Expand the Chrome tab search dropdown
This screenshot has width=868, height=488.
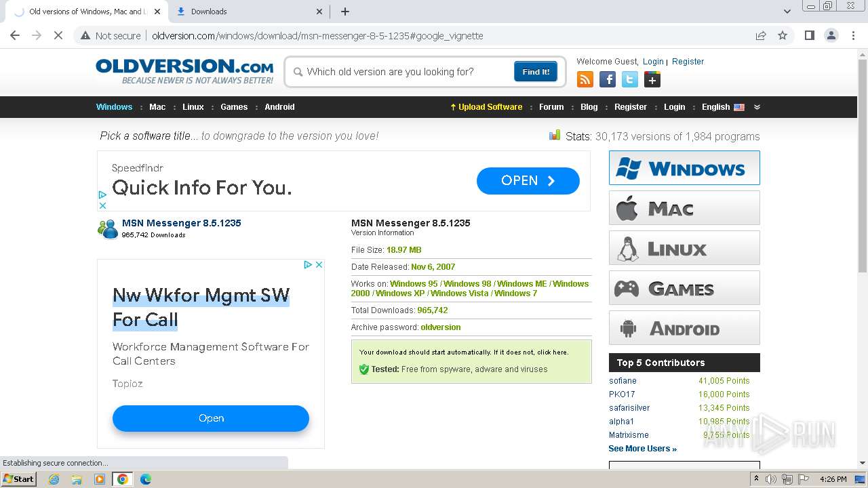[x=787, y=12]
